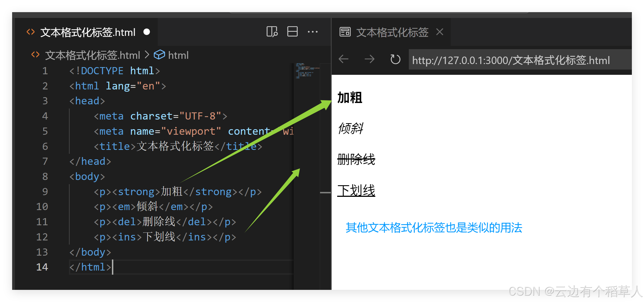Screen dimensions: 644x302
Task: Switch to the 文本格式化标签 preview tab
Action: (x=392, y=33)
